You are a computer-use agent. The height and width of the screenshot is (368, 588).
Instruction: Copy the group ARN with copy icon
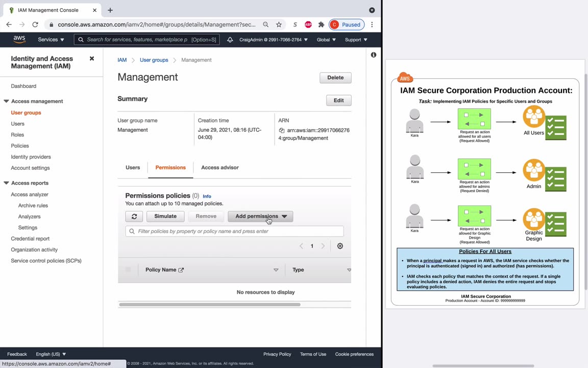tap(282, 130)
